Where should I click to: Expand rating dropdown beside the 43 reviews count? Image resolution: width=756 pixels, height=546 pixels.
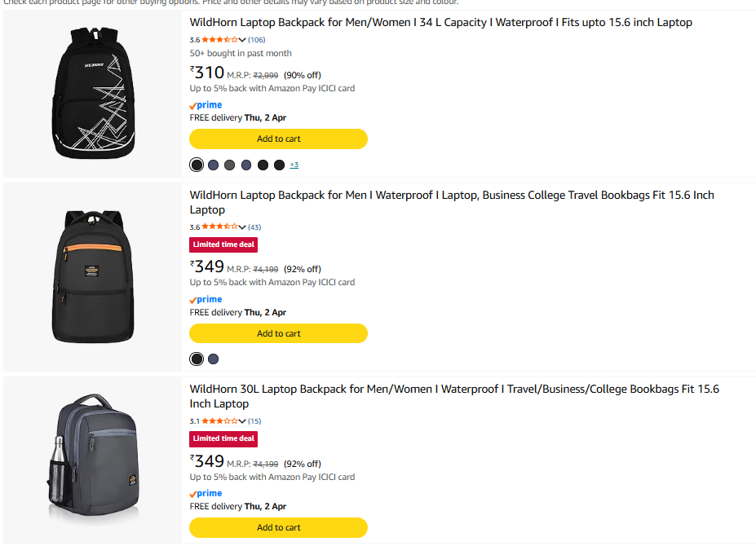point(242,227)
